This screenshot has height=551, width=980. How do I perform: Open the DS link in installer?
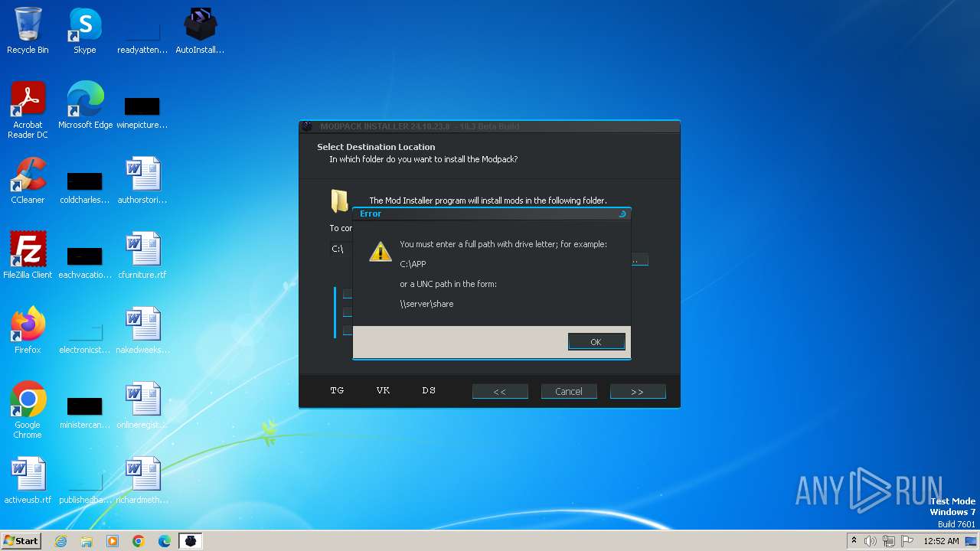tap(429, 390)
